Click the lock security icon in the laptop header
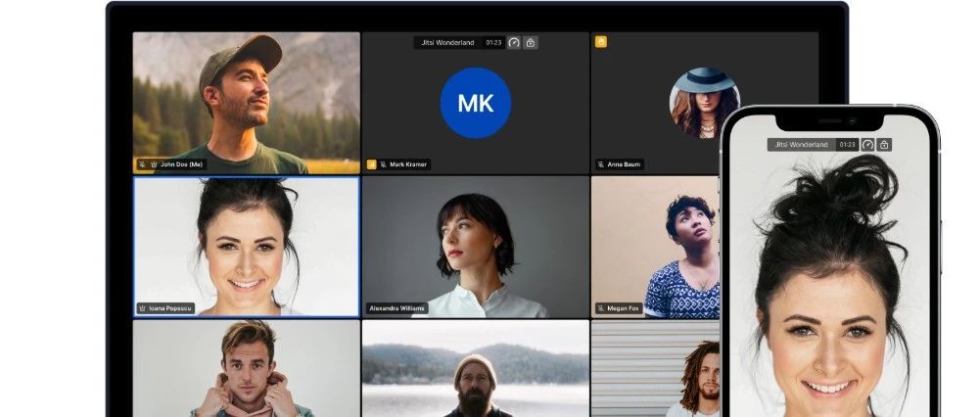This screenshot has width=980, height=417. pyautogui.click(x=531, y=42)
